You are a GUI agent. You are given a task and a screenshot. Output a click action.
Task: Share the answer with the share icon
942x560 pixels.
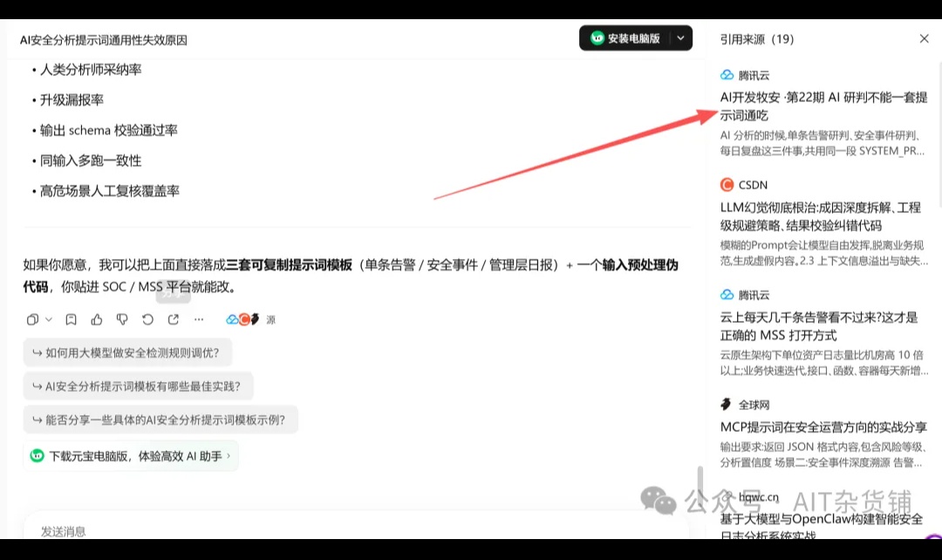tap(174, 319)
